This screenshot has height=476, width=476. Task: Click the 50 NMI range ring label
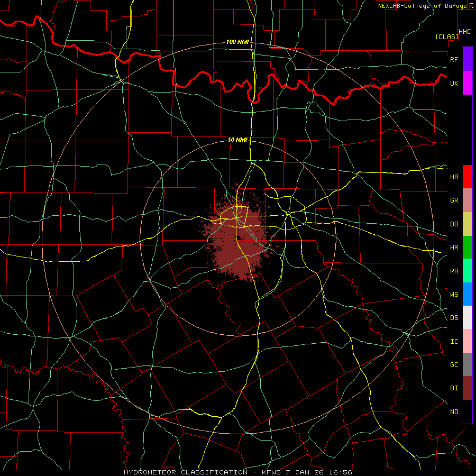click(x=237, y=140)
